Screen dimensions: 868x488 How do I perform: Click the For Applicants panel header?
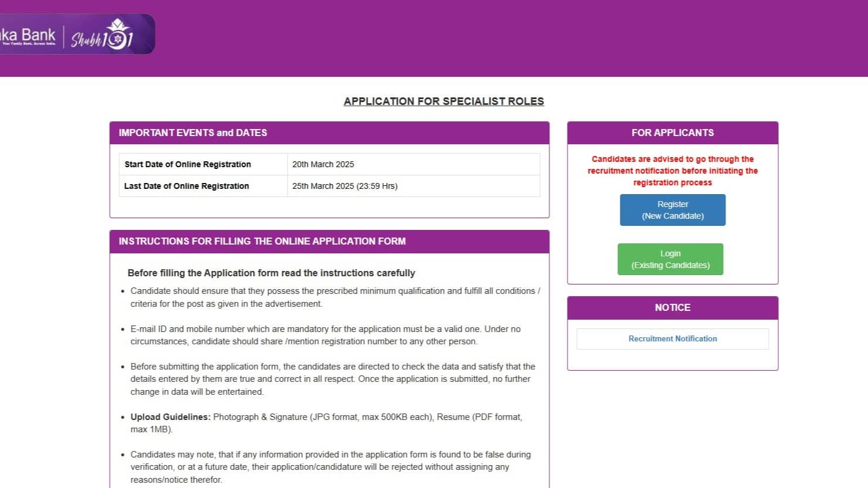coord(673,133)
